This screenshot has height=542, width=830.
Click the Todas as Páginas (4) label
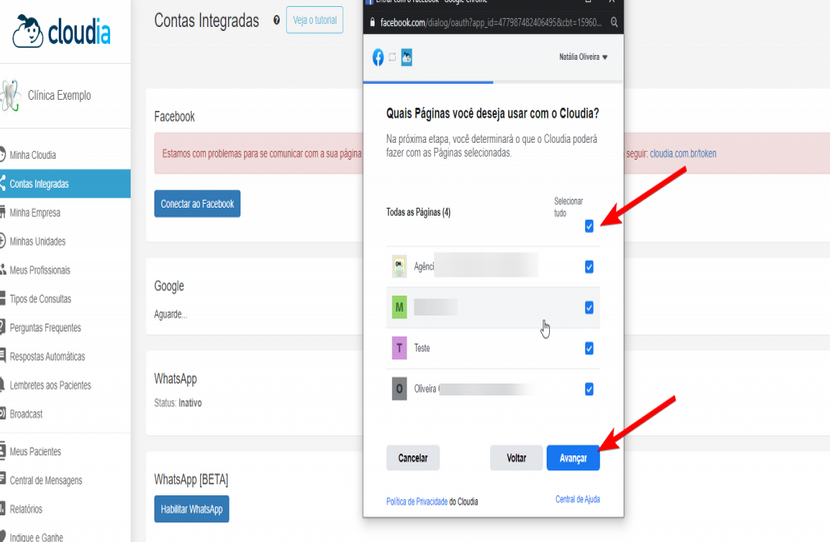point(418,212)
